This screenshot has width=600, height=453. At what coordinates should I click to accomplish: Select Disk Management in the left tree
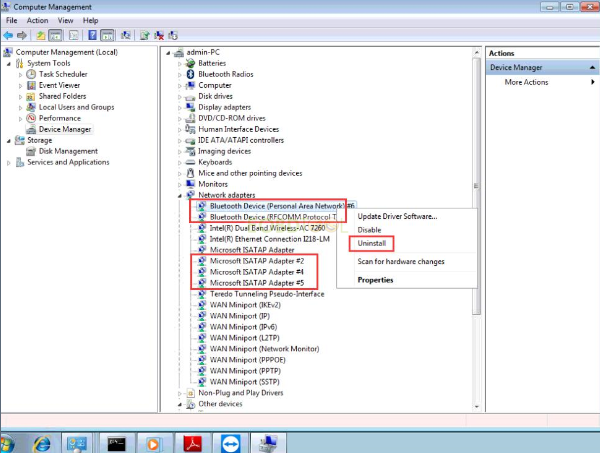click(x=68, y=151)
